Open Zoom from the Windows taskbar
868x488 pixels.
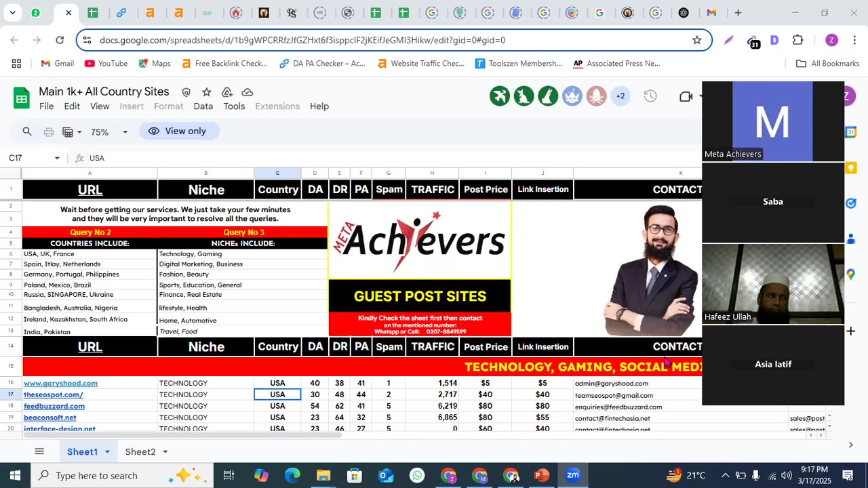click(x=573, y=475)
